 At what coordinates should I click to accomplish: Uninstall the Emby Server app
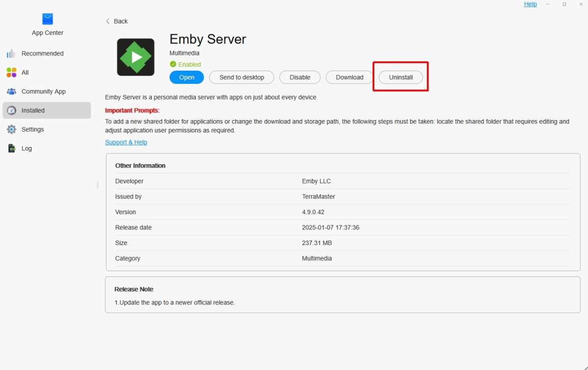click(x=400, y=77)
